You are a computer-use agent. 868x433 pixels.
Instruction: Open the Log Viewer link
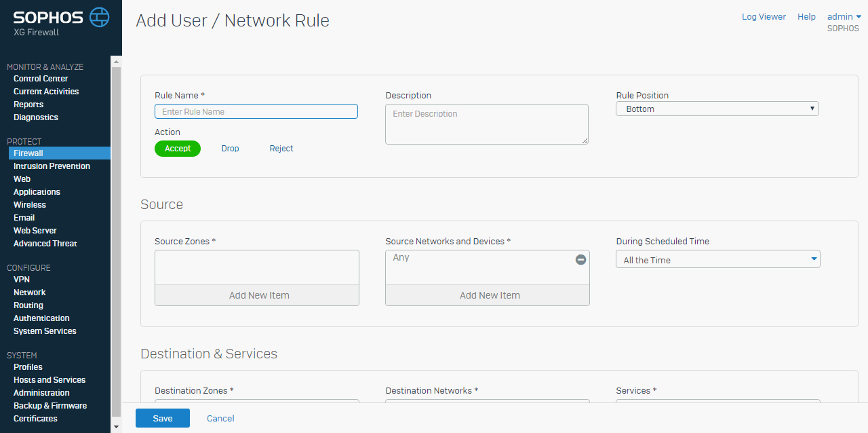click(764, 17)
